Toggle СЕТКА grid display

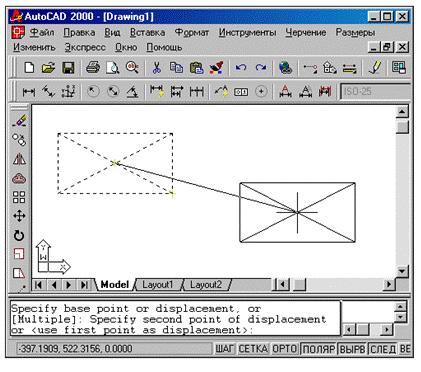253,349
